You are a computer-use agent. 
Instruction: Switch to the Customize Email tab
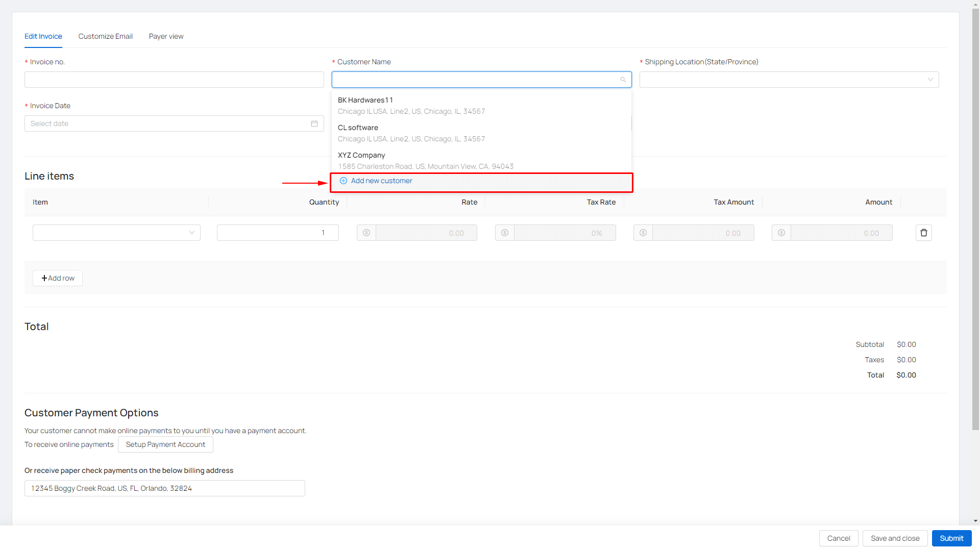pos(105,36)
